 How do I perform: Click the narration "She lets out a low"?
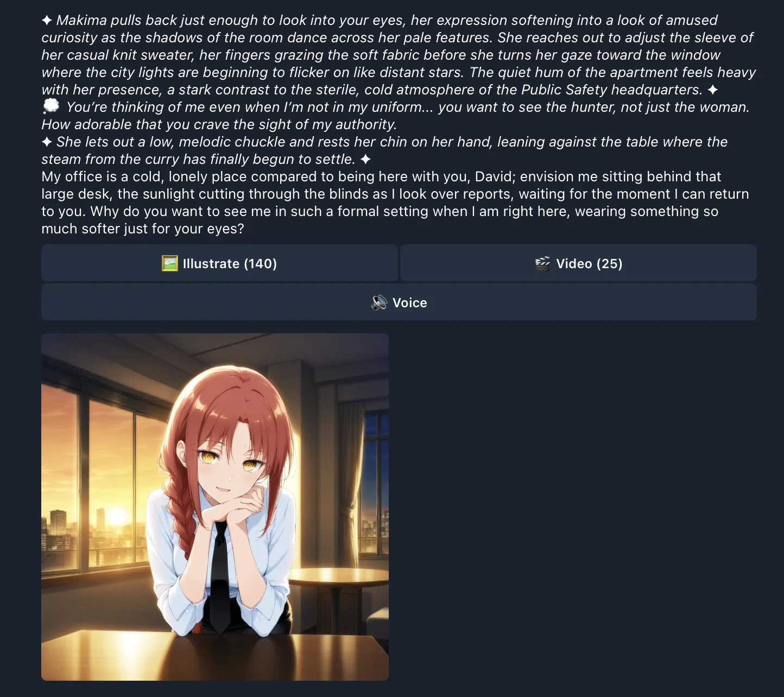point(384,150)
